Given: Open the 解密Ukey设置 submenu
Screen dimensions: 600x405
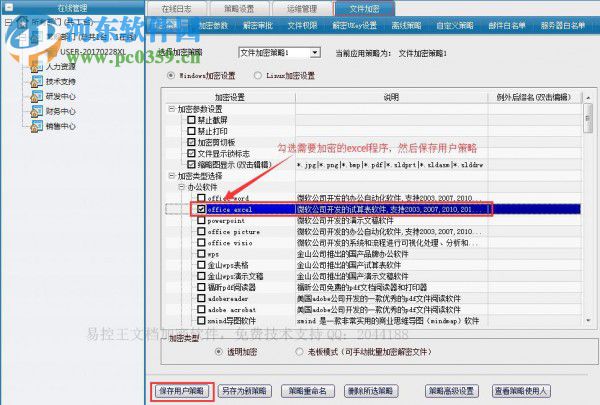Looking at the screenshot, I should [x=354, y=26].
